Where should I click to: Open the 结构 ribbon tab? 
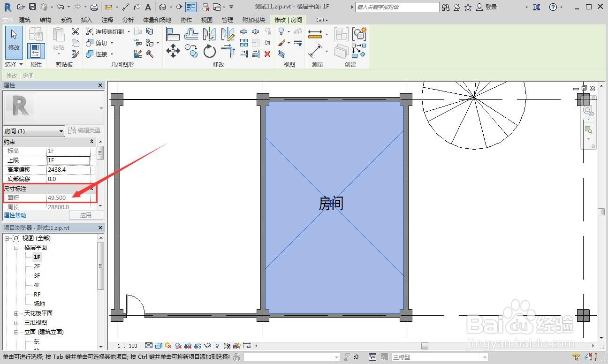click(x=46, y=20)
